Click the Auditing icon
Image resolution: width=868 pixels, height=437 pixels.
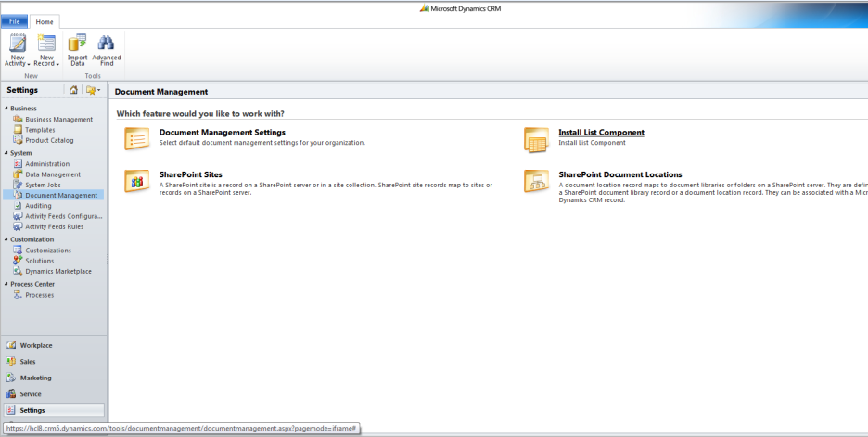point(18,205)
